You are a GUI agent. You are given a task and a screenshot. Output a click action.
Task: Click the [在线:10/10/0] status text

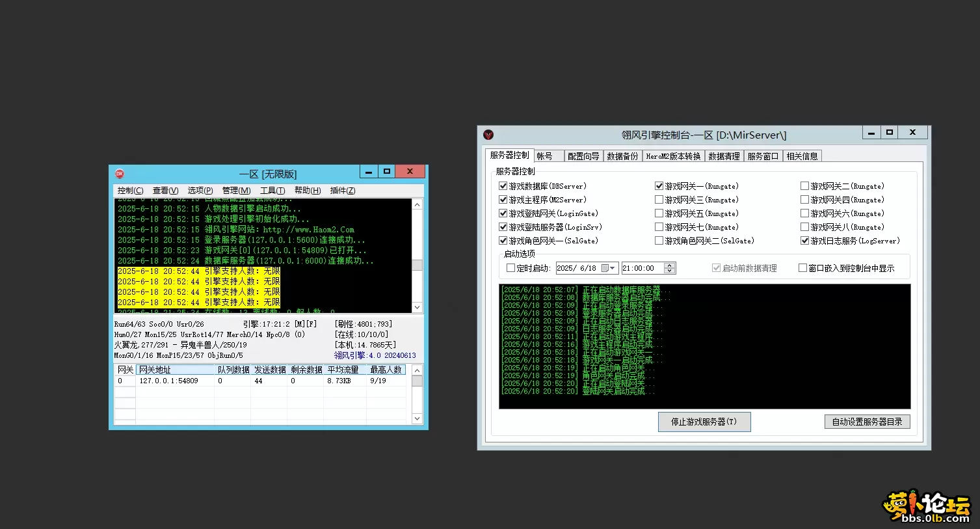pyautogui.click(x=362, y=334)
